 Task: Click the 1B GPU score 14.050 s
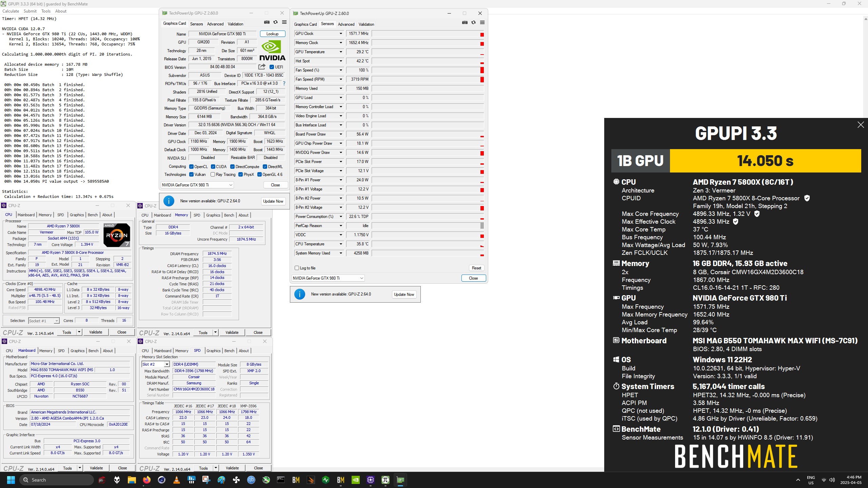[765, 161]
